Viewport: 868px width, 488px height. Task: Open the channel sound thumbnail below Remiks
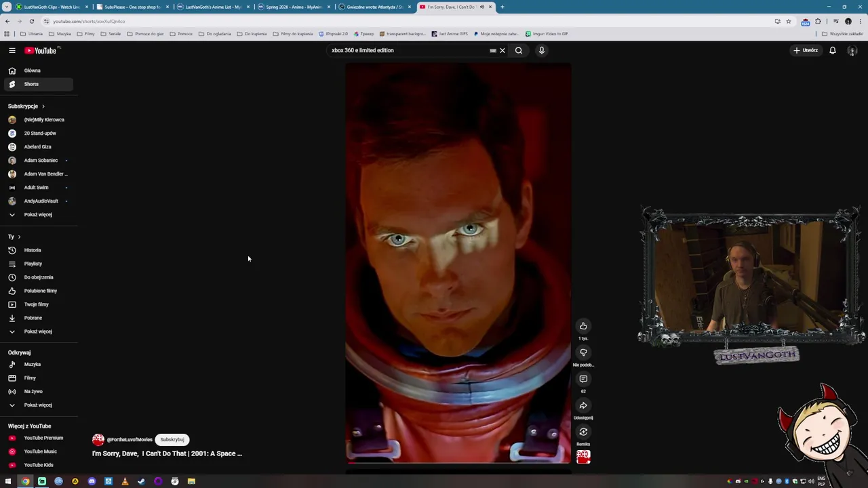pos(583,457)
